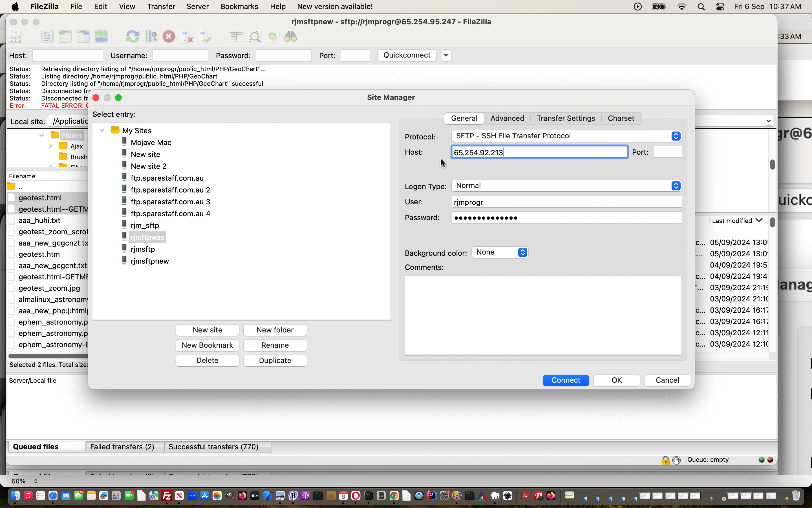Toggle transfer queue display icon

tap(101, 37)
